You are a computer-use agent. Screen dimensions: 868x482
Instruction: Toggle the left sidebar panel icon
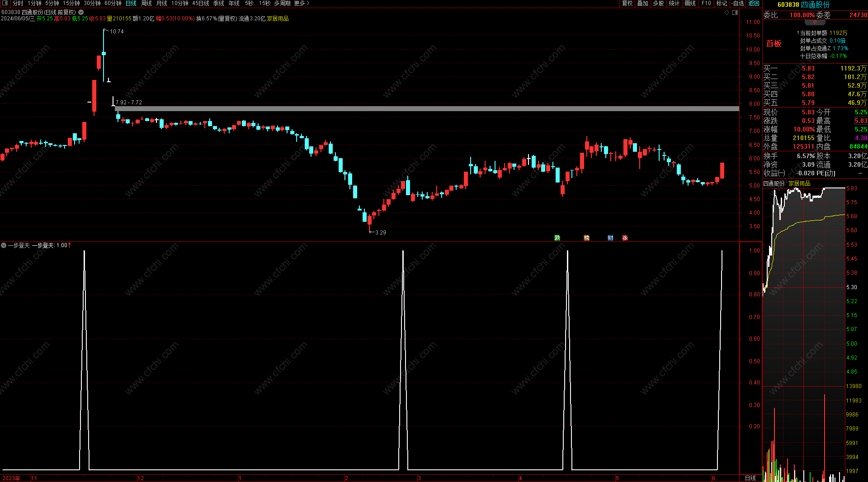5,3
